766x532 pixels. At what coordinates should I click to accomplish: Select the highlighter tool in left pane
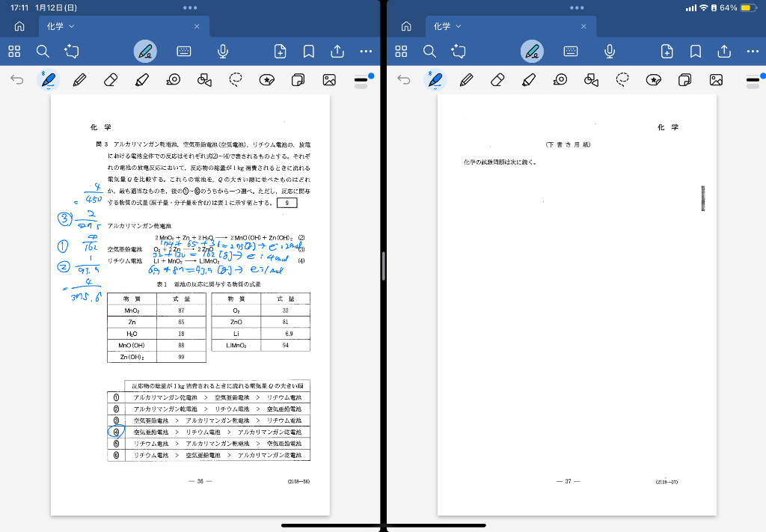(x=142, y=79)
